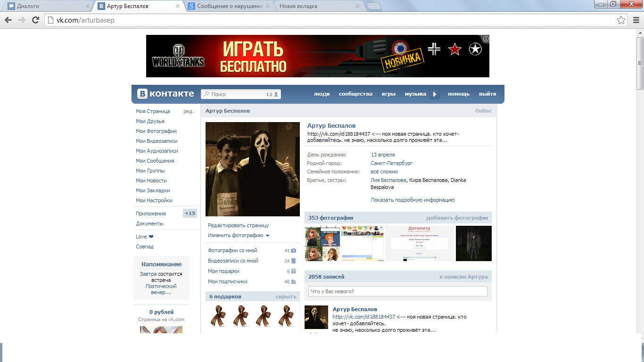Open Поэтический вечер reminder
The height and width of the screenshot is (362, 644).
tap(161, 289)
